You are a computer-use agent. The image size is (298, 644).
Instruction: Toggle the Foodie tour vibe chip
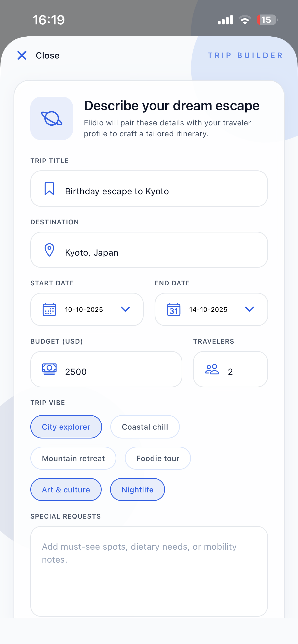pyautogui.click(x=158, y=458)
